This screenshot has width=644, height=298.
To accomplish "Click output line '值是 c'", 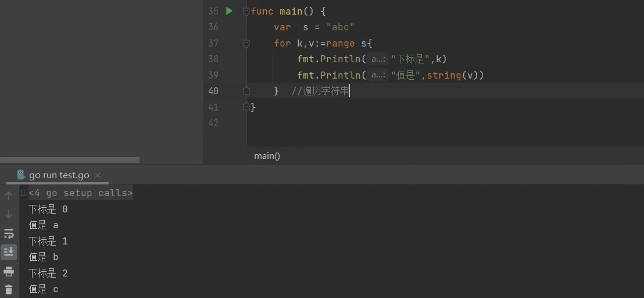I will 44,289.
